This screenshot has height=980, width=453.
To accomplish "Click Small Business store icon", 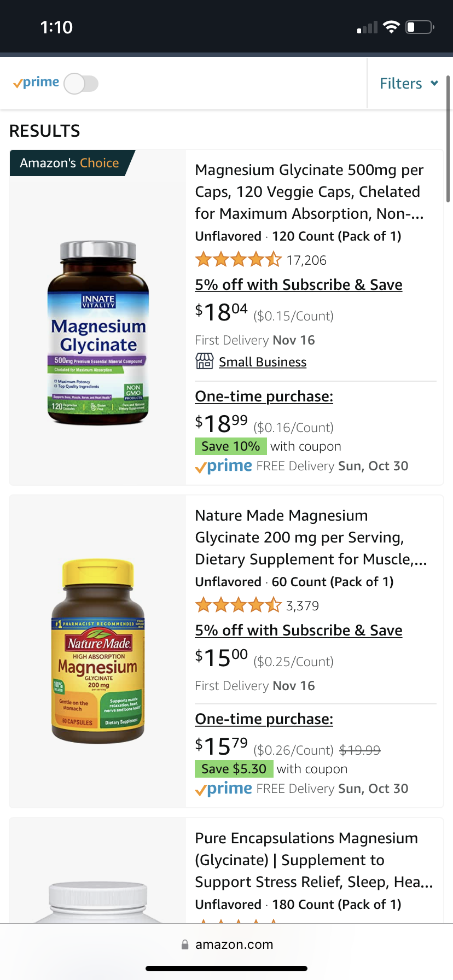I will 204,361.
